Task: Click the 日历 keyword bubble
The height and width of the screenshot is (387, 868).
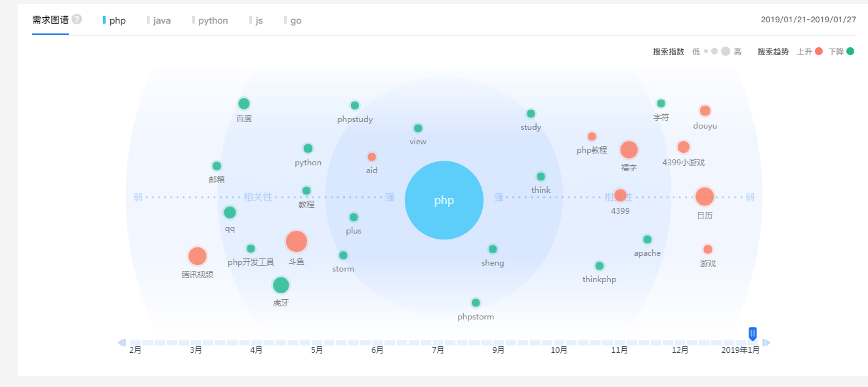Action: [x=704, y=197]
